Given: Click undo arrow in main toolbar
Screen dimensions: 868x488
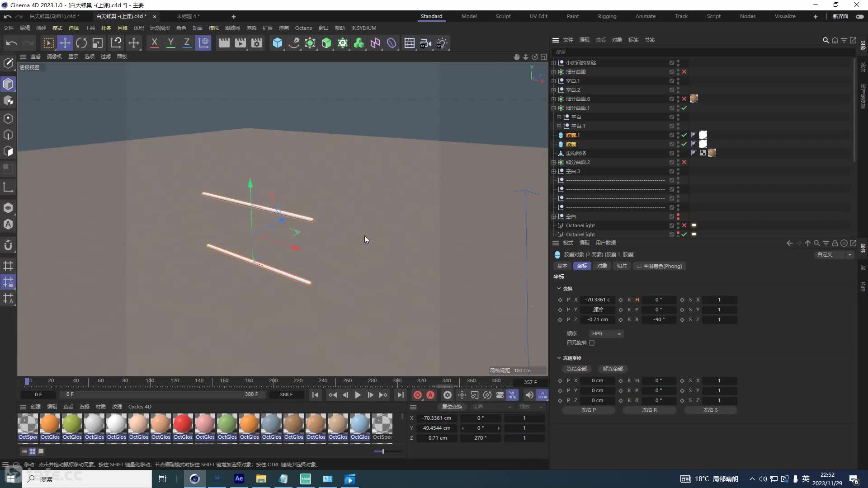Looking at the screenshot, I should click(x=12, y=43).
